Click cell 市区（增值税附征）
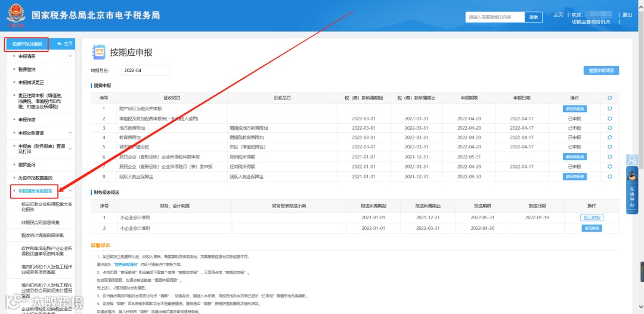The height and width of the screenshot is (314, 644). tap(248, 147)
